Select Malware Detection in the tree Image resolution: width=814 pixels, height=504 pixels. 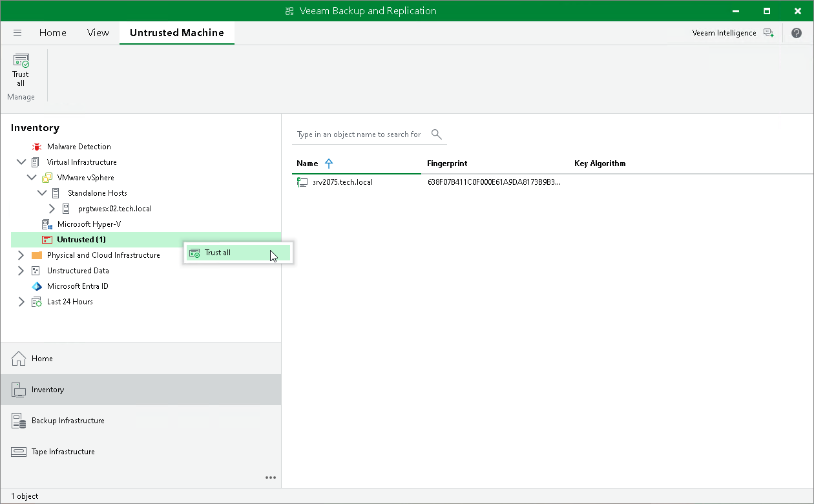[x=79, y=147]
